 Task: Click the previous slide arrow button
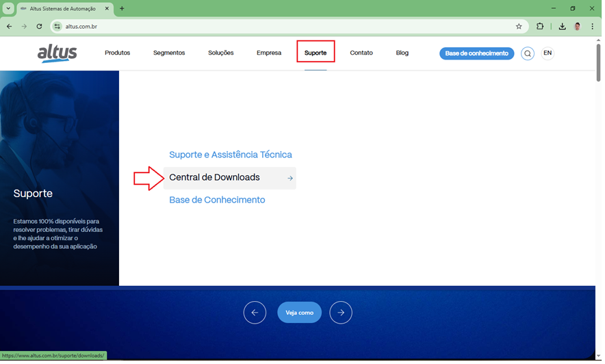255,313
